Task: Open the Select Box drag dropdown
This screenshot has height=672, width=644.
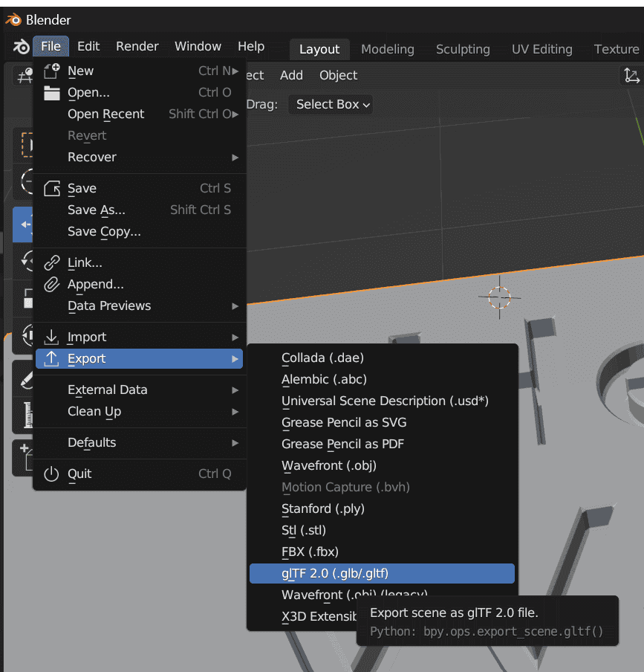Action: point(331,105)
